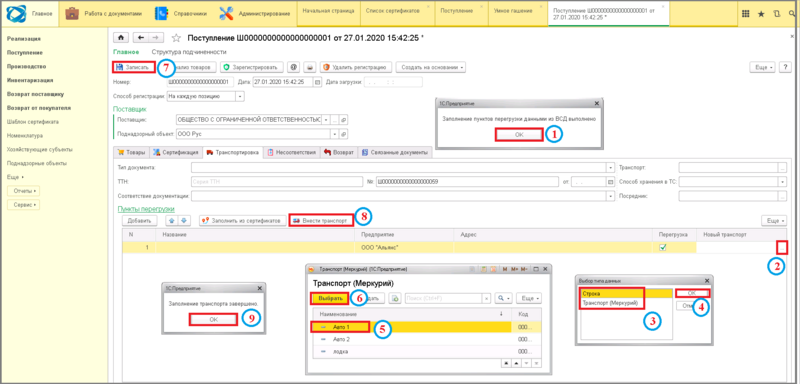Click the printer icon button

[310, 67]
